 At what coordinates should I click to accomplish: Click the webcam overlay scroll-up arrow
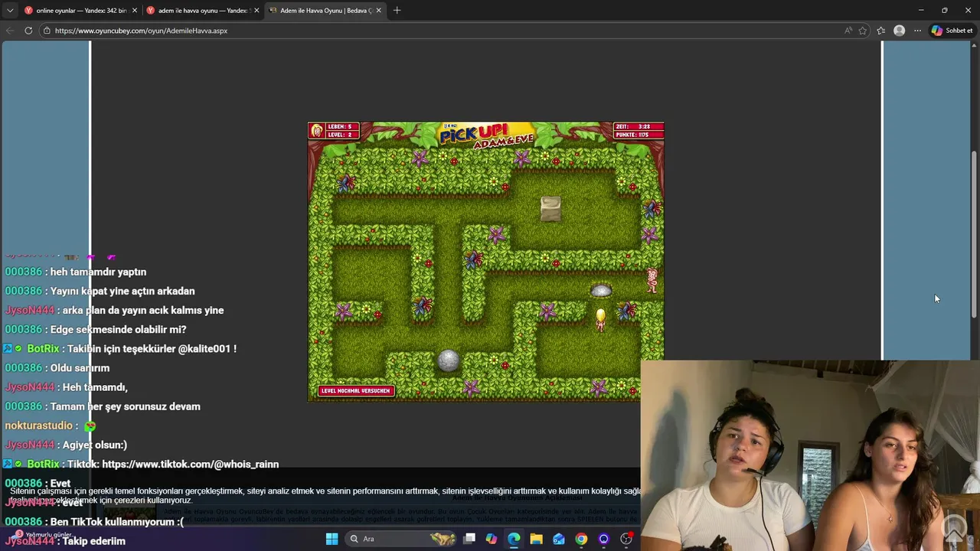click(x=954, y=527)
